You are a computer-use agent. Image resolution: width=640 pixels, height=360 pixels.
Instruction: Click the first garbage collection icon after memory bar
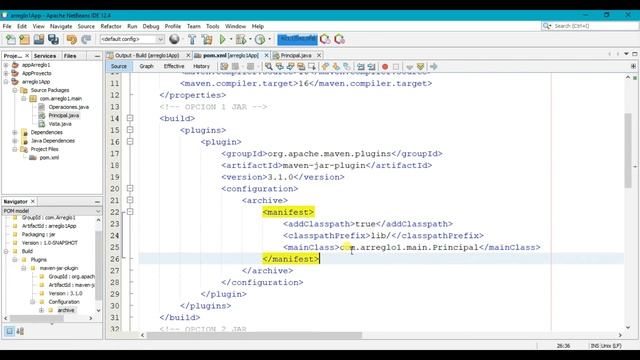[325, 39]
